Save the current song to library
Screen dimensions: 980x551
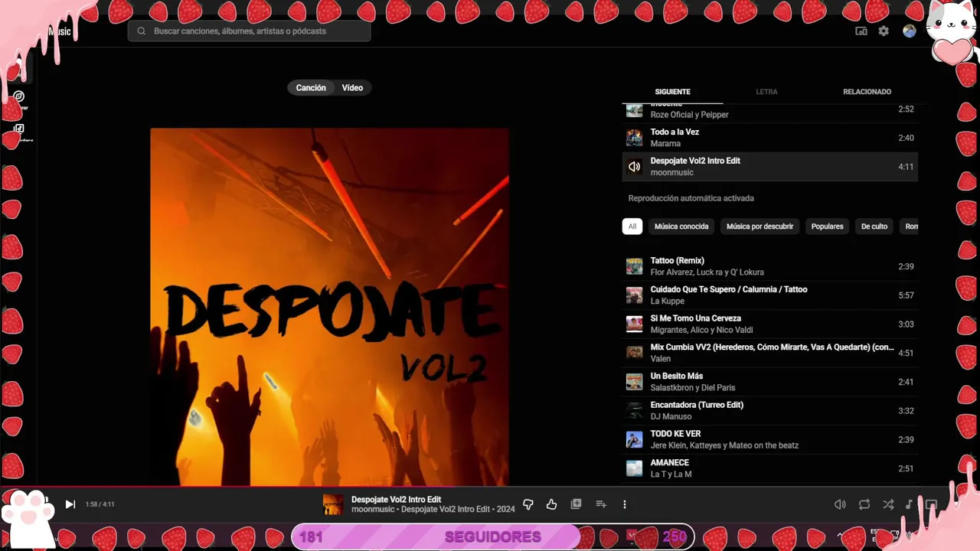click(x=577, y=504)
